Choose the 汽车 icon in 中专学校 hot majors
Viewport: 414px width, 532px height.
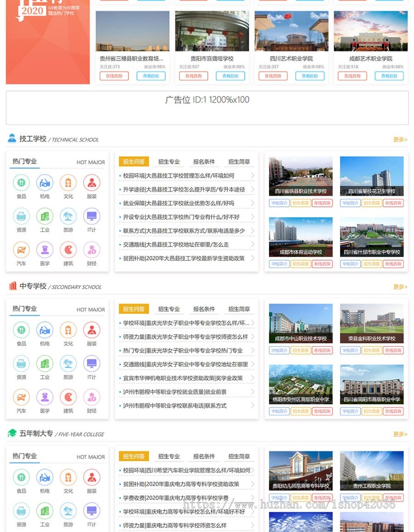pyautogui.click(x=21, y=397)
